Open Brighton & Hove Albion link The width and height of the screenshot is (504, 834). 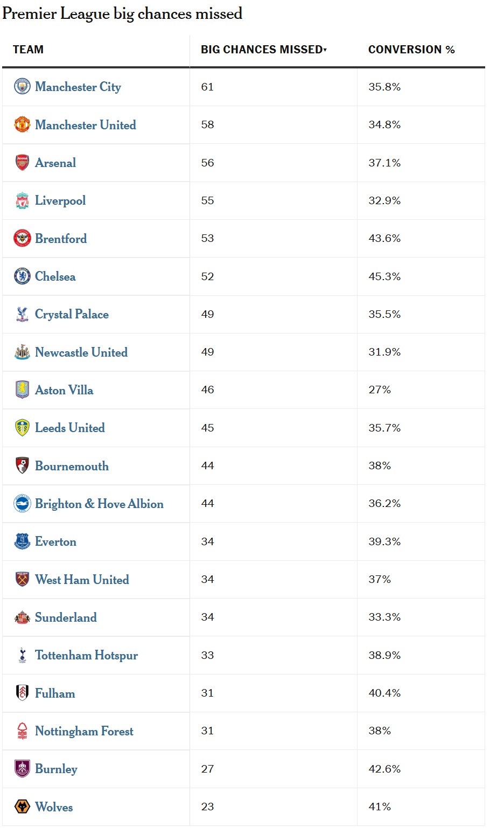(99, 504)
